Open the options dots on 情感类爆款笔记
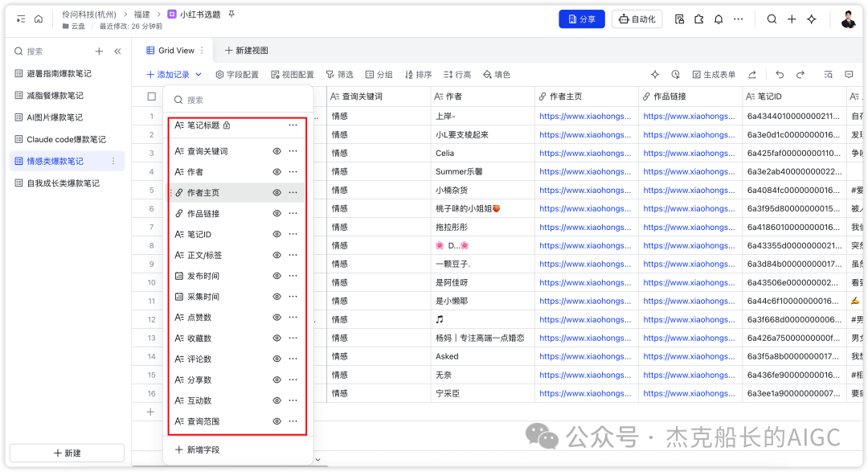The image size is (868, 472). click(113, 161)
